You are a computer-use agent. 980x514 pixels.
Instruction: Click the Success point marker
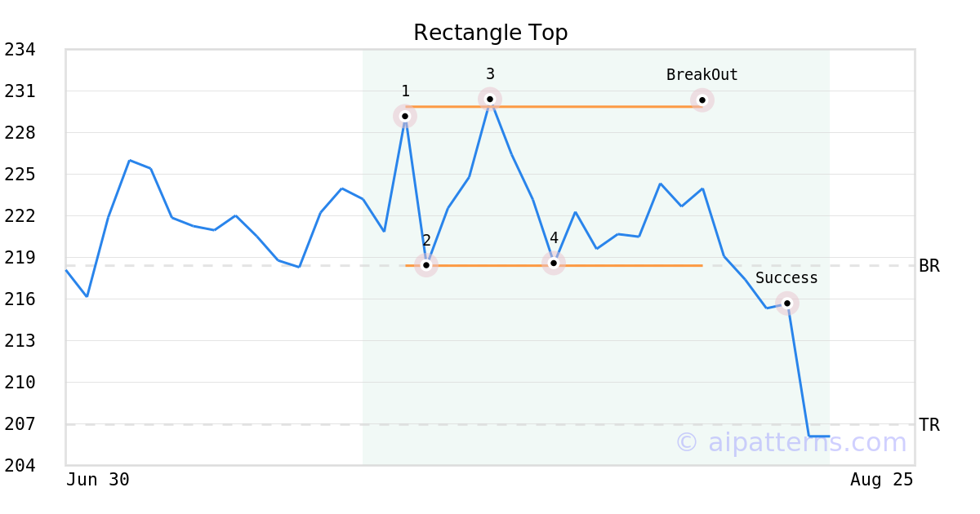tap(787, 304)
